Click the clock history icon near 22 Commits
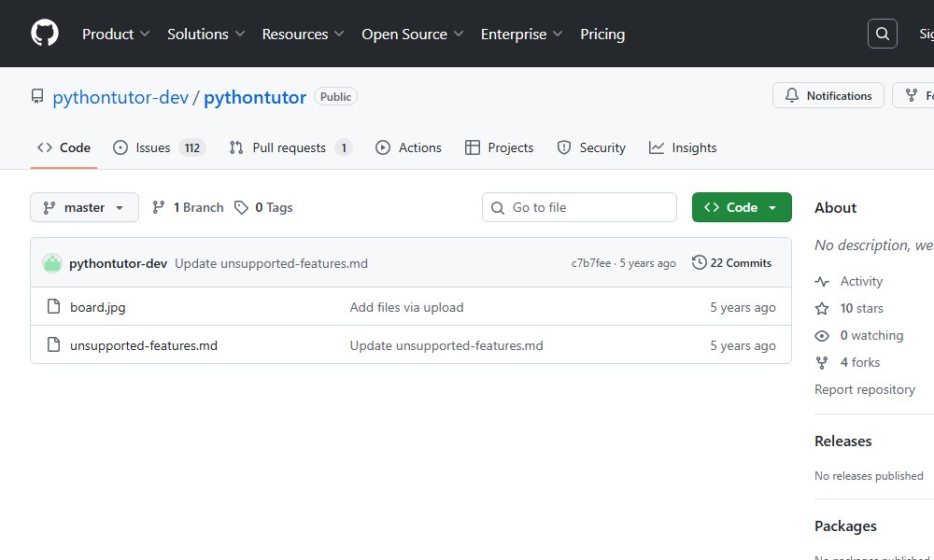Screen dimensions: 934x560 699,262
